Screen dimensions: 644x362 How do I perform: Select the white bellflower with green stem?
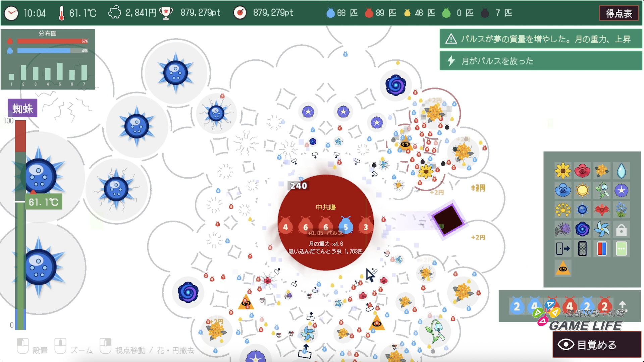point(602,190)
